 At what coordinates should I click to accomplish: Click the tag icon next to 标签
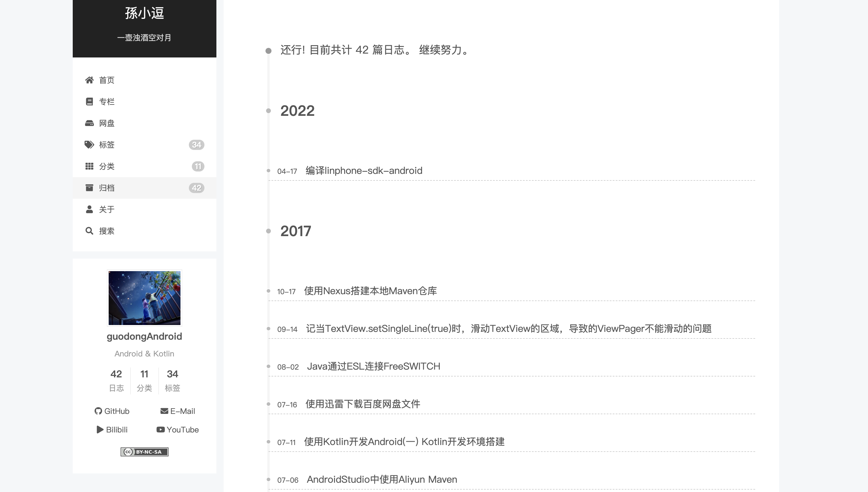(89, 145)
